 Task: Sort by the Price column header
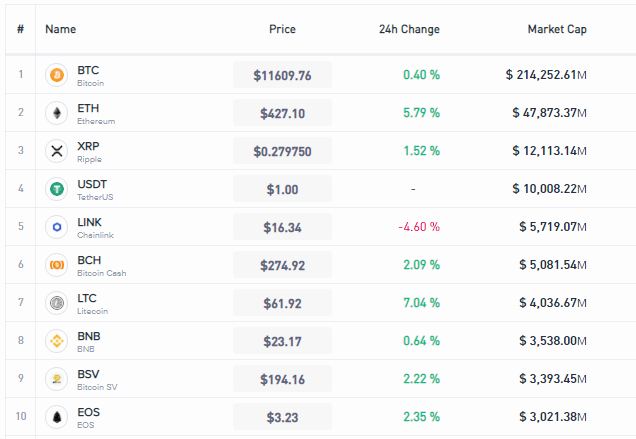click(282, 29)
